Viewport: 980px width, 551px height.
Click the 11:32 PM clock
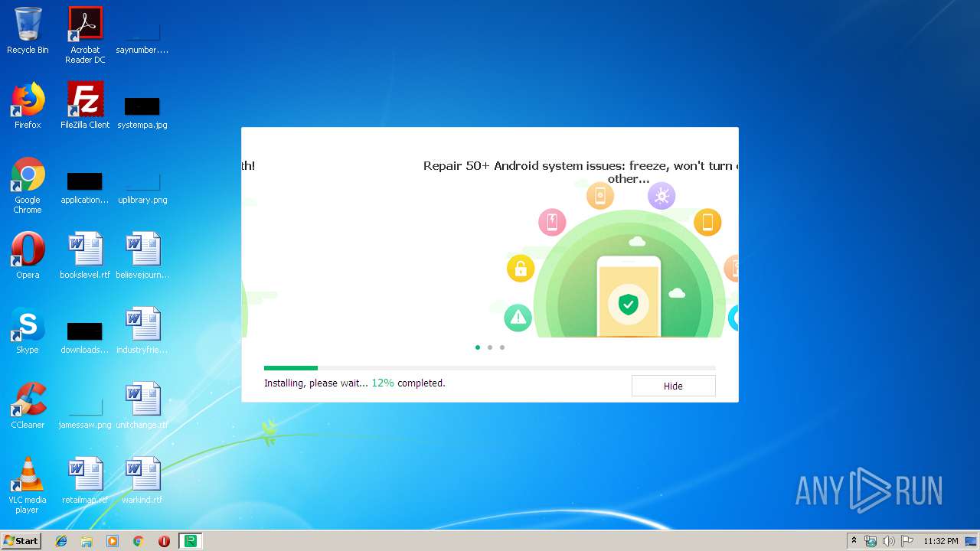[940, 541]
